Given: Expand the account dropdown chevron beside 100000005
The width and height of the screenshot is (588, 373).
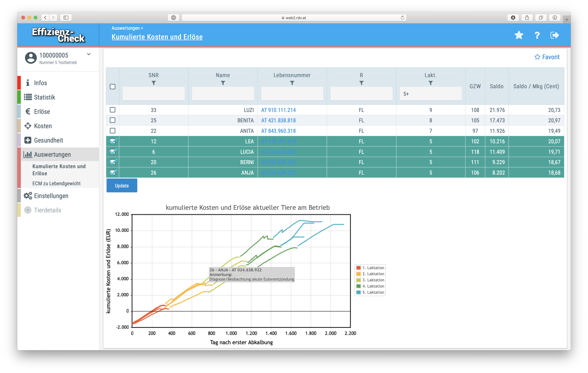Looking at the screenshot, I should [x=89, y=54].
